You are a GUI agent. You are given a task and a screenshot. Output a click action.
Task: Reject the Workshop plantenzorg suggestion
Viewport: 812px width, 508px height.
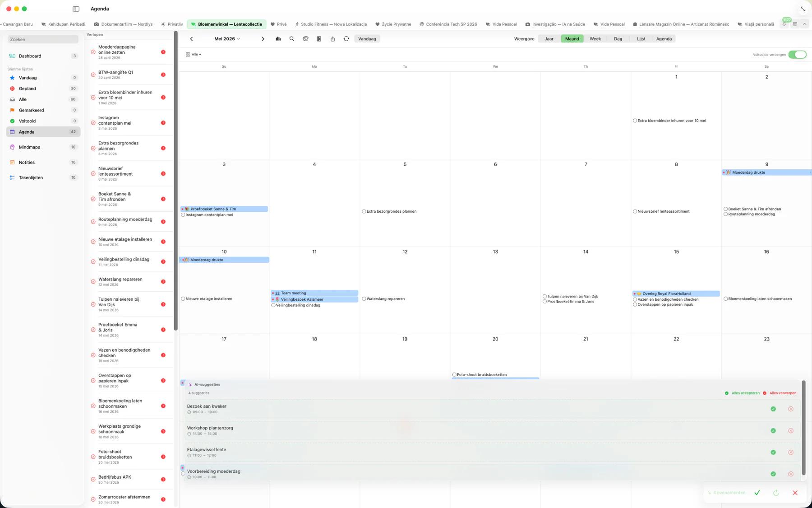[791, 430]
